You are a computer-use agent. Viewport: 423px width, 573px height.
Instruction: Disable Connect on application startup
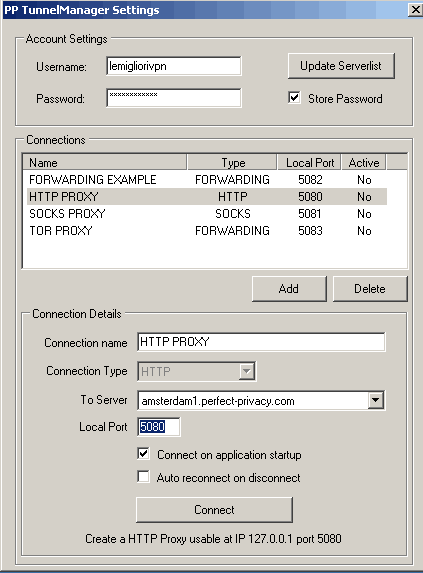(144, 454)
